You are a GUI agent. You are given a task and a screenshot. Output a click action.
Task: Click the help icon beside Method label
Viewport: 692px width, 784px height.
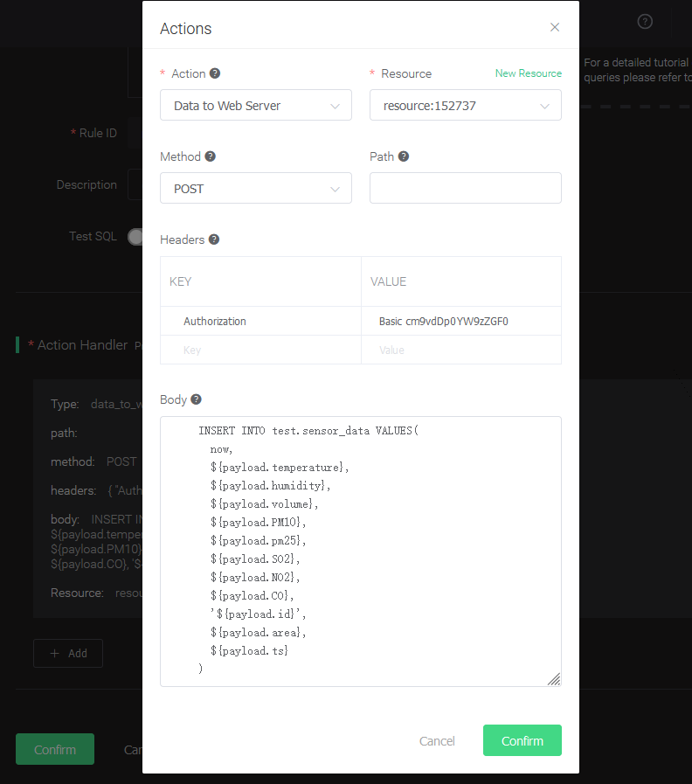coord(210,156)
